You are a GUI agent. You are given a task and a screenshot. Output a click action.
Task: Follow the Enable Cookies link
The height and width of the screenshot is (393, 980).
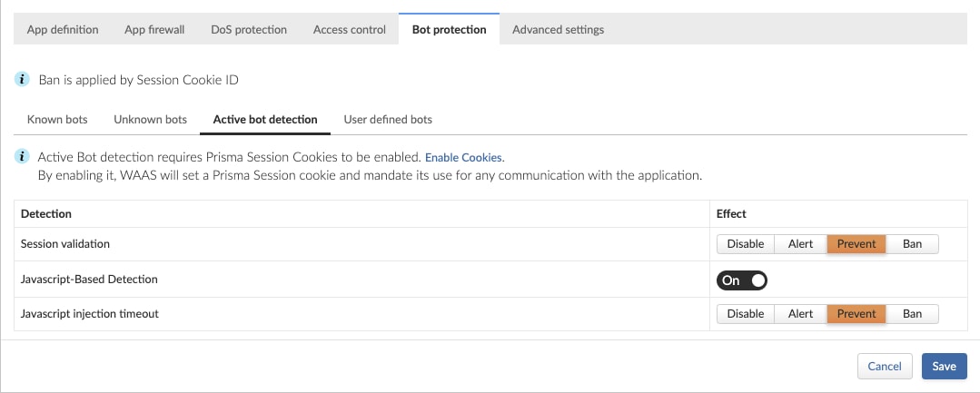point(463,157)
